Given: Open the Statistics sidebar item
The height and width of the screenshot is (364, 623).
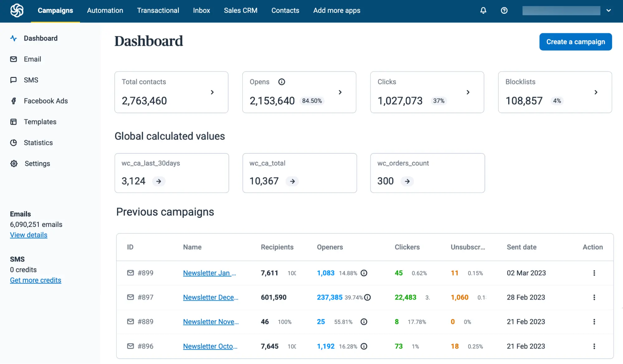Looking at the screenshot, I should click(38, 142).
